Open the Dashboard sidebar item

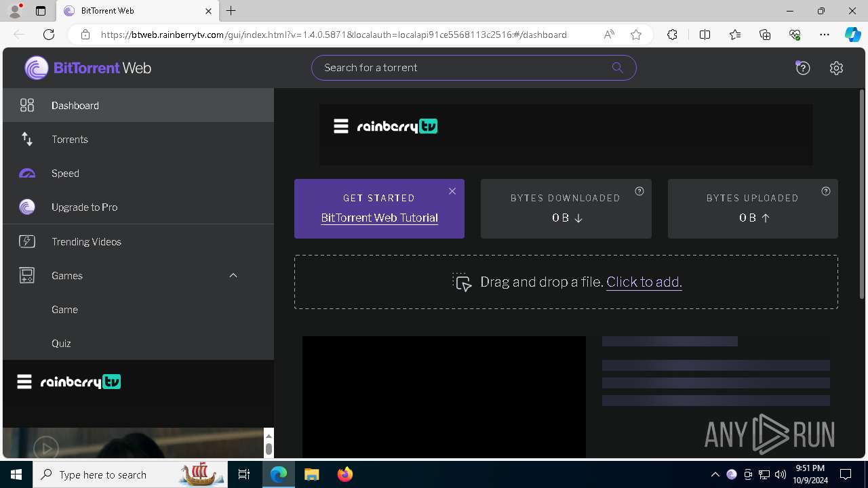[x=138, y=105]
